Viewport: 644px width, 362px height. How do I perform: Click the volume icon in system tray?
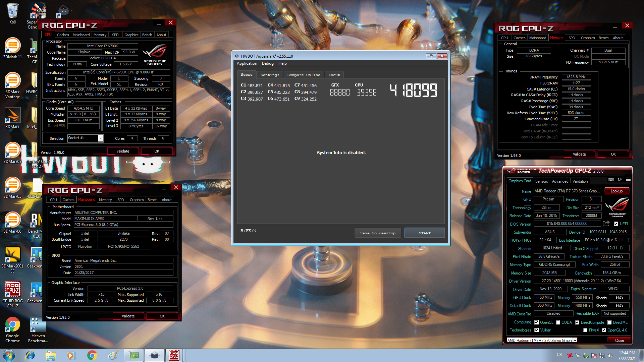click(610, 356)
